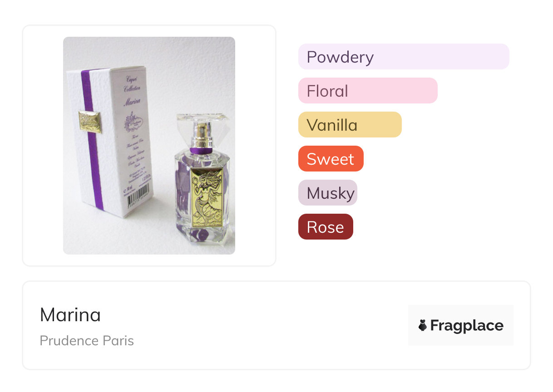Click the Vanilla accord bar

(350, 125)
